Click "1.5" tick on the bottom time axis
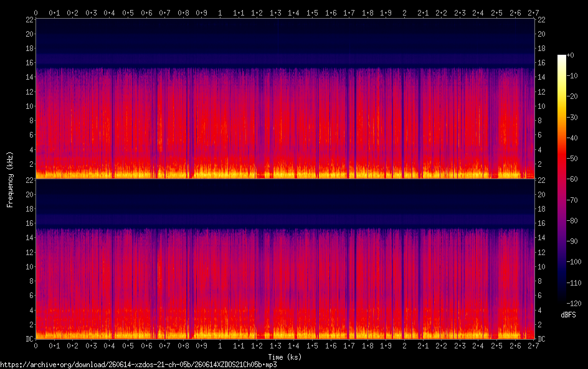 312,346
